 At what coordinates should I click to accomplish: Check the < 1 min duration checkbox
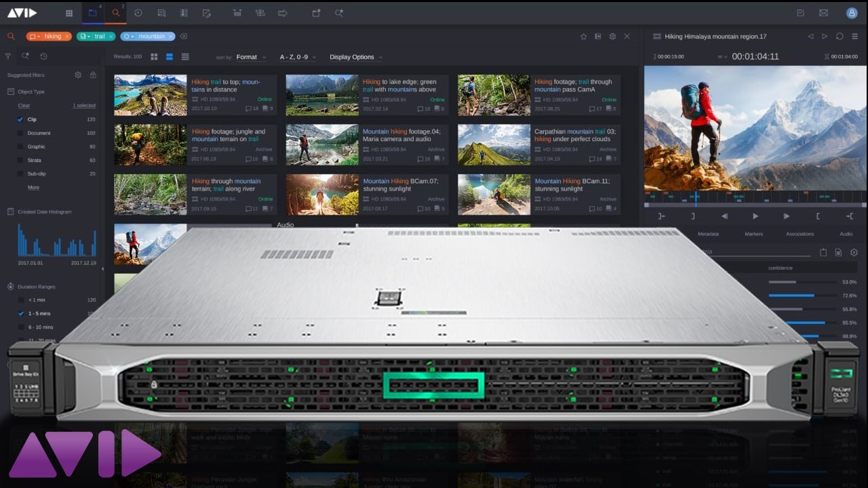pyautogui.click(x=20, y=300)
